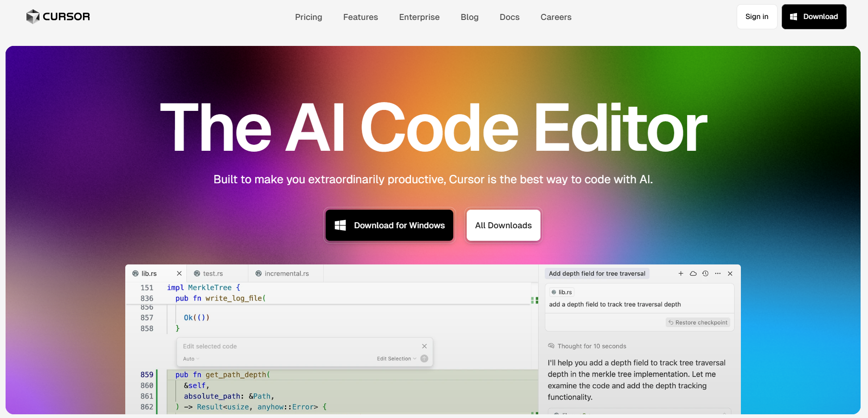
Task: Open the Edit Selection dropdown
Action: (x=397, y=359)
